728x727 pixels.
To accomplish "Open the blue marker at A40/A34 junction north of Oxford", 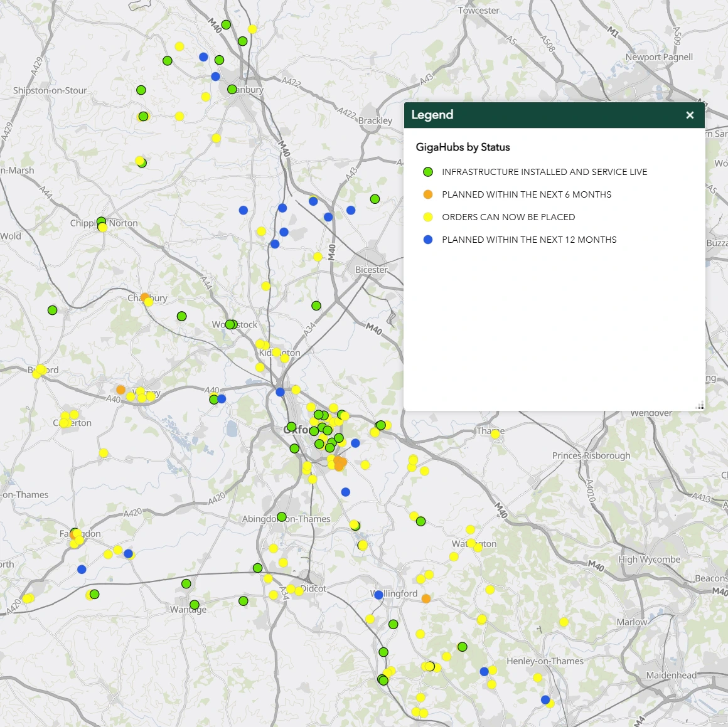I will pyautogui.click(x=280, y=392).
